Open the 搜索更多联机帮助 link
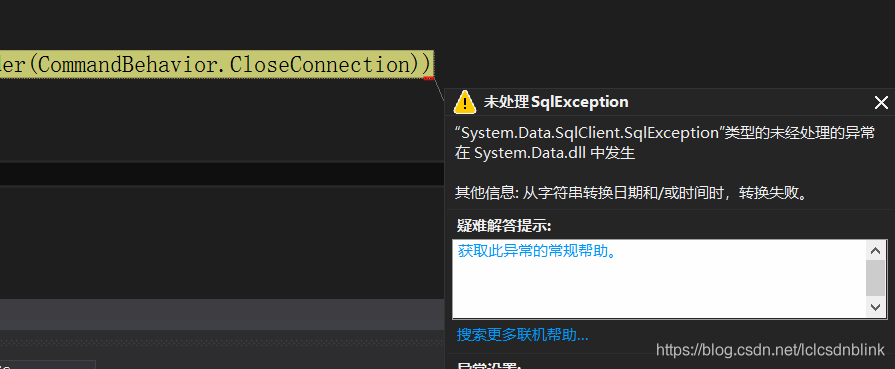Viewport: 895px width, 369px height. [522, 335]
